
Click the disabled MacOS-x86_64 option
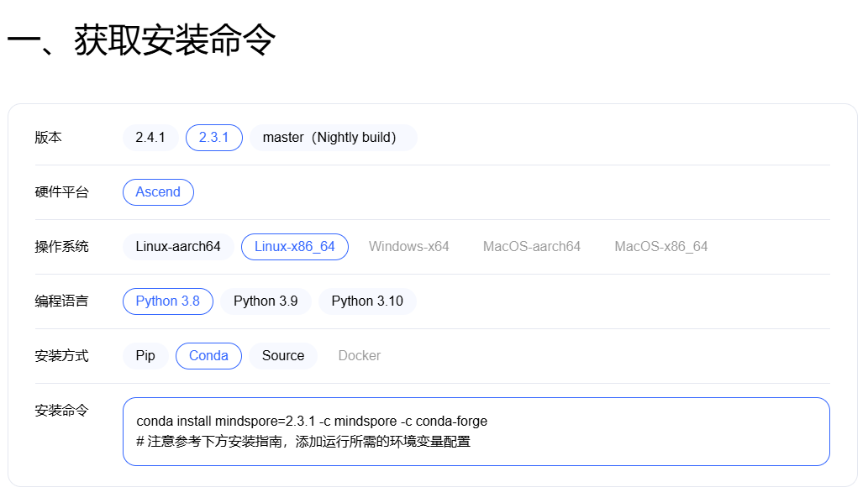click(661, 247)
